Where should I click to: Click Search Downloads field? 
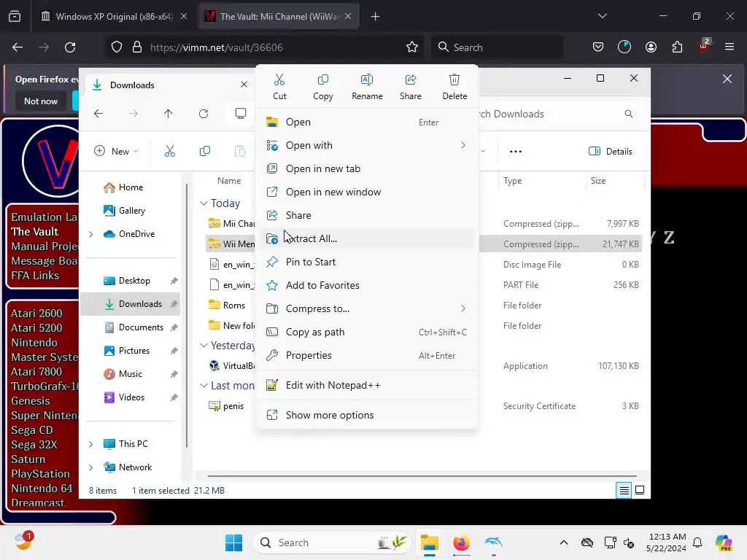point(557,114)
